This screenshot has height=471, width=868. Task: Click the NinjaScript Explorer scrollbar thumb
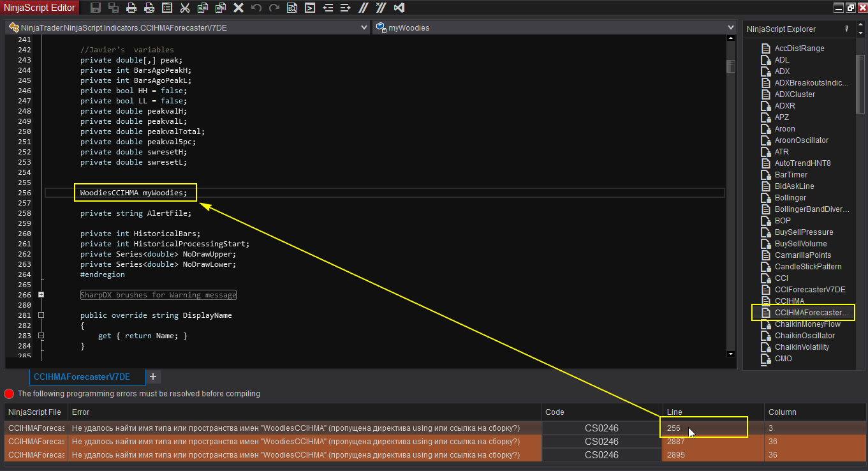pyautogui.click(x=860, y=83)
